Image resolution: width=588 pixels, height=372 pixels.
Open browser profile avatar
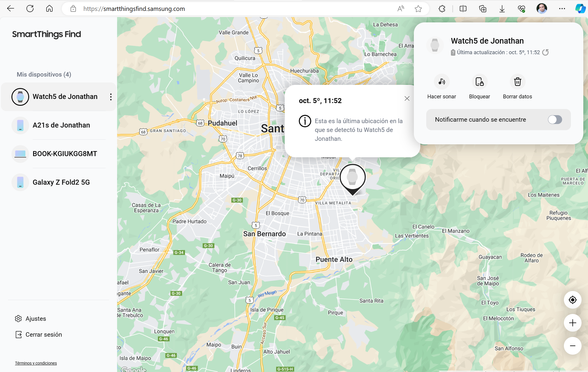click(x=542, y=9)
